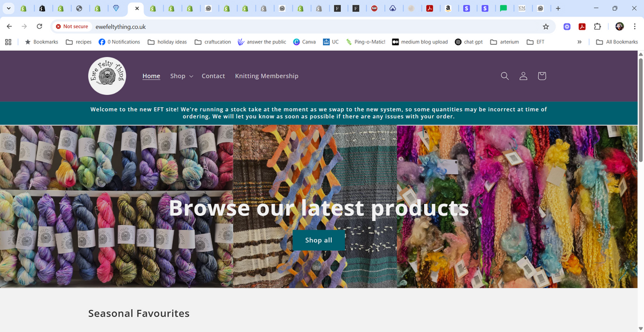Show hidden bookmarks with the chevron
Screen dimensions: 644x332
pyautogui.click(x=579, y=42)
